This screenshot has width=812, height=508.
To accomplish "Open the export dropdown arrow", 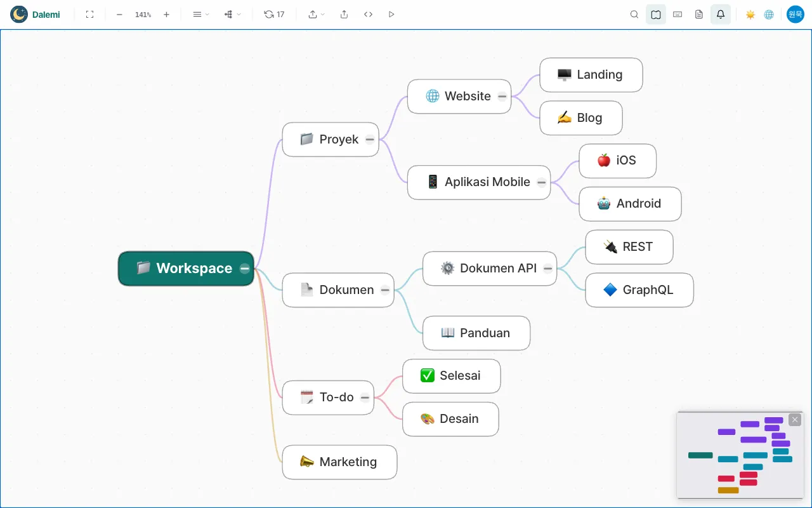I will click(x=316, y=14).
